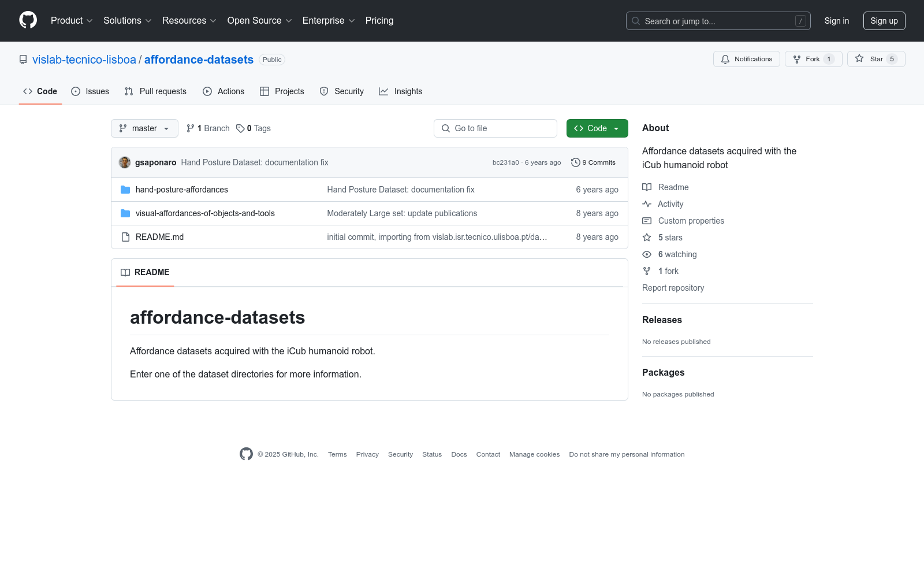
Task: Select the README tab header
Action: (x=145, y=272)
